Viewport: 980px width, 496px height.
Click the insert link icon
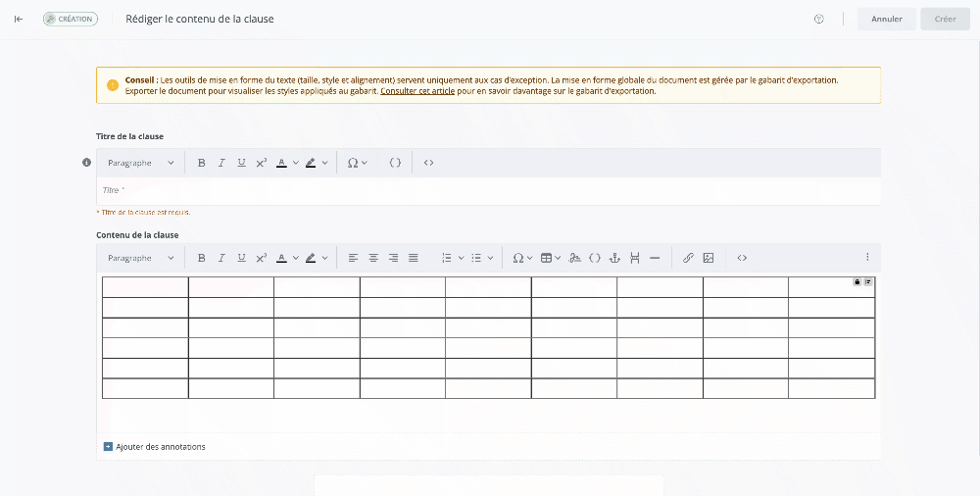[688, 258]
